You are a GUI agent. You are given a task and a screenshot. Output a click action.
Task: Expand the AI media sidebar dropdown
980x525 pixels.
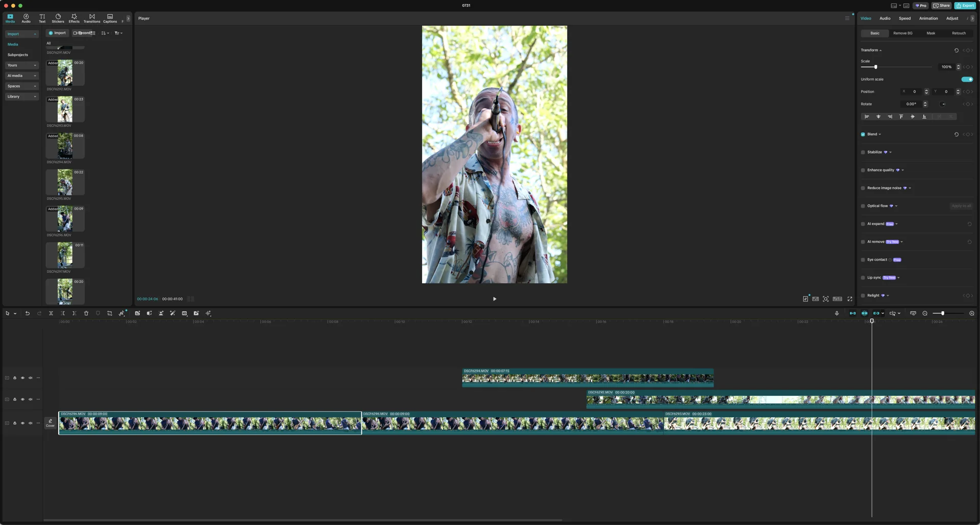pyautogui.click(x=22, y=76)
